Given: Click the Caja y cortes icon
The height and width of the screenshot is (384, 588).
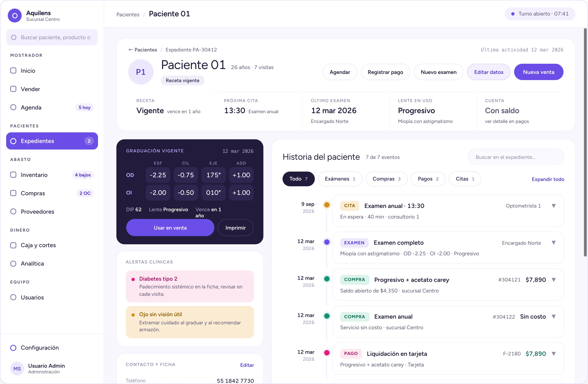Looking at the screenshot, I should [13, 245].
